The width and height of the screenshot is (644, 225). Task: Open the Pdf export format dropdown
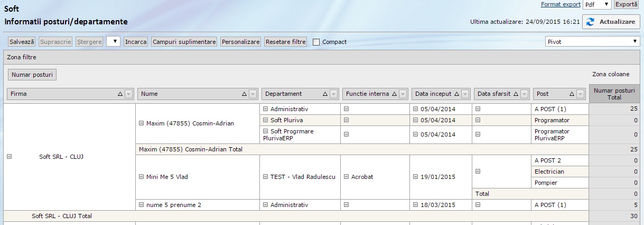click(x=597, y=5)
